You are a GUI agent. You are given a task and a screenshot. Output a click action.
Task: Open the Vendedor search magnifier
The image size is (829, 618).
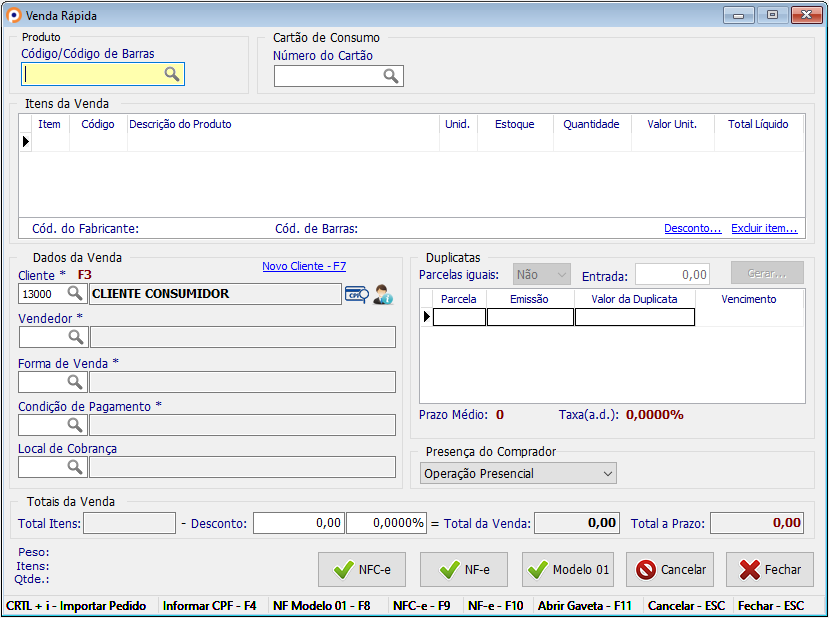[75, 337]
